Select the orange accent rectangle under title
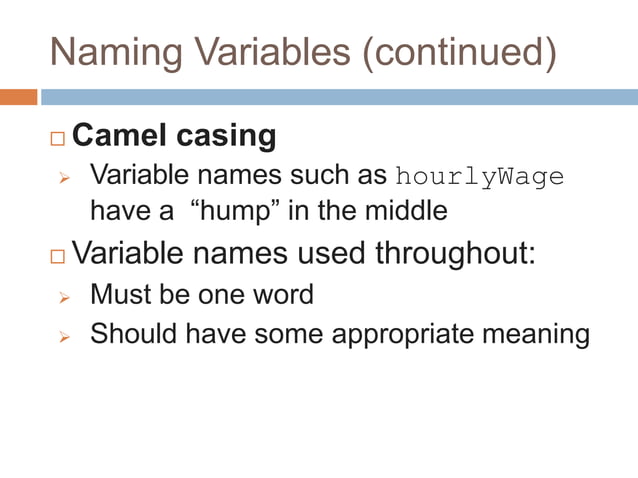This screenshot has width=638, height=478. pyautogui.click(x=19, y=97)
